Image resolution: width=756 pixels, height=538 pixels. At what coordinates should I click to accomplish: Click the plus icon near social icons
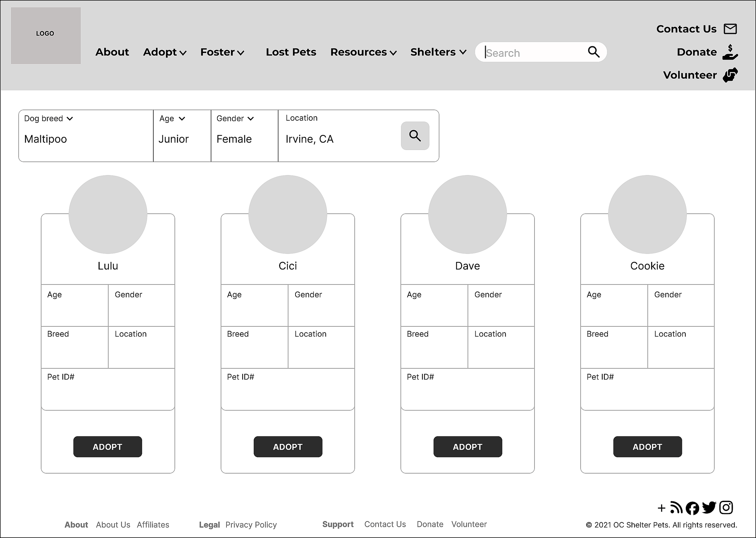pos(661,508)
